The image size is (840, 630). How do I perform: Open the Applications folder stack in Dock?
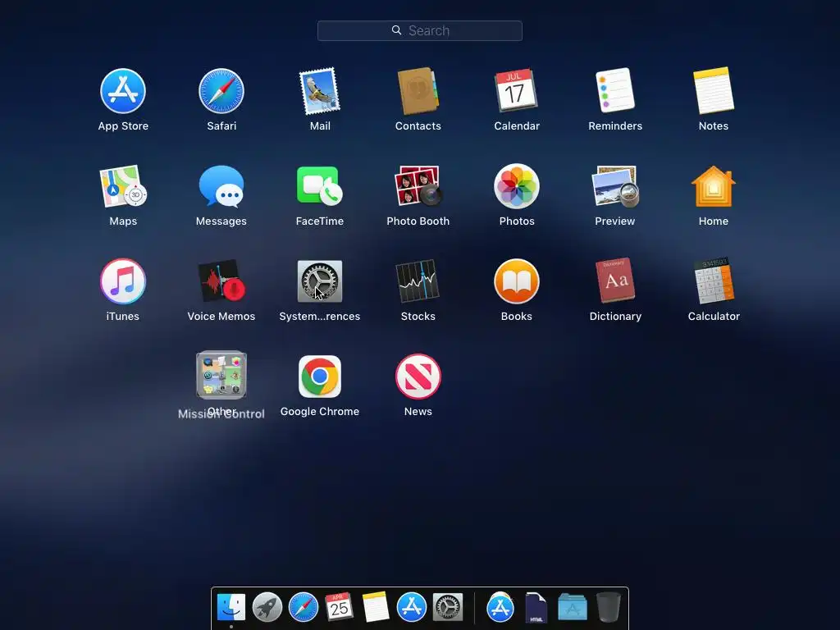572,608
